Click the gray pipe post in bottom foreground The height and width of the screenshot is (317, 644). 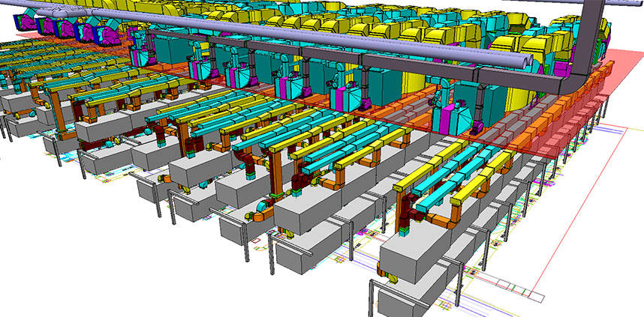pyautogui.click(x=373, y=296)
